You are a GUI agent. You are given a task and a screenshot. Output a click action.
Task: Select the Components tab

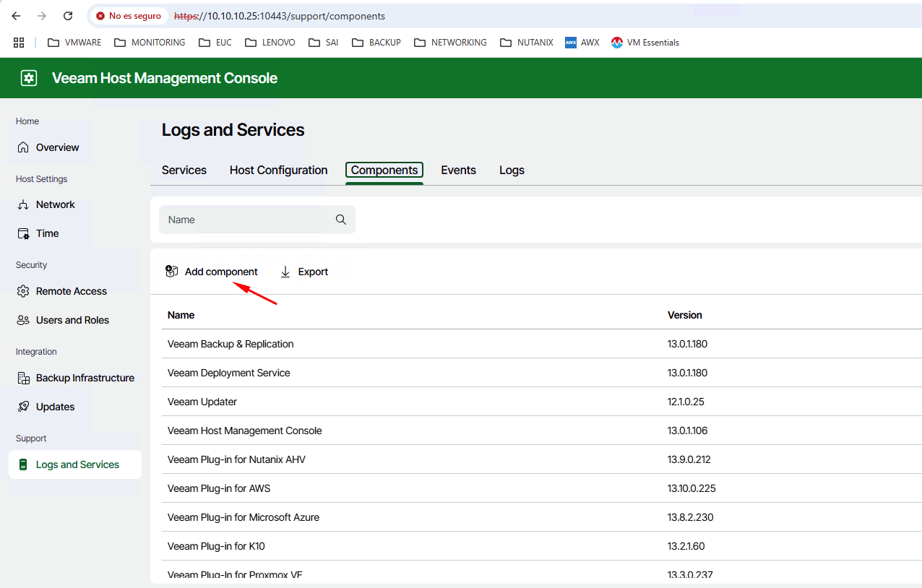click(384, 170)
